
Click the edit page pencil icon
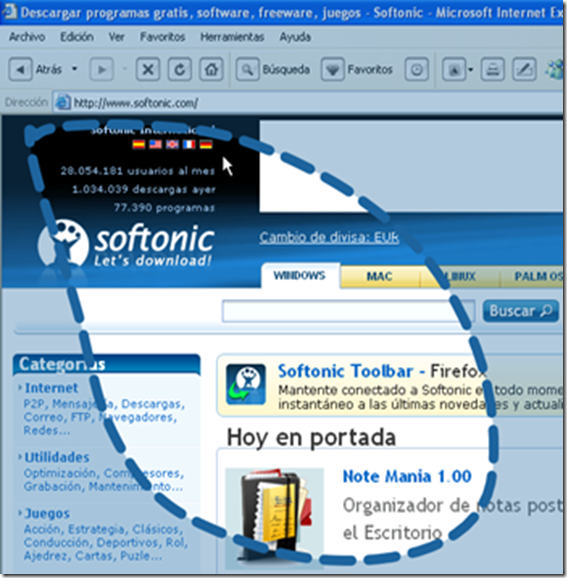[524, 69]
